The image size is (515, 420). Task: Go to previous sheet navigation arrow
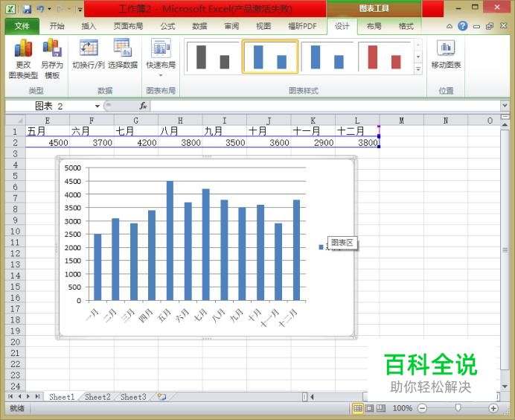(x=19, y=396)
